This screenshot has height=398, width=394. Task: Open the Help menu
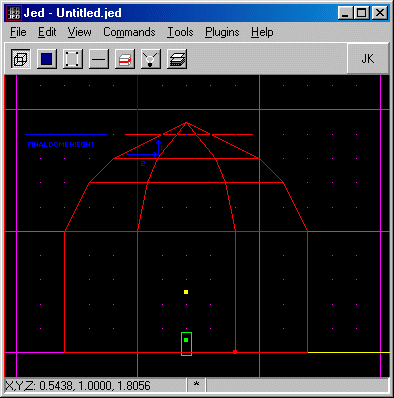tap(262, 32)
